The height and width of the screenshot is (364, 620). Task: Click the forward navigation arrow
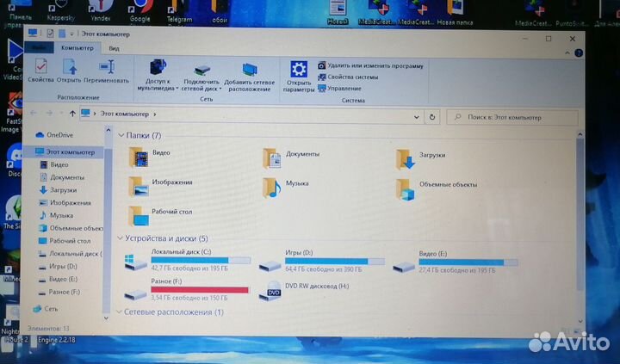tap(49, 114)
